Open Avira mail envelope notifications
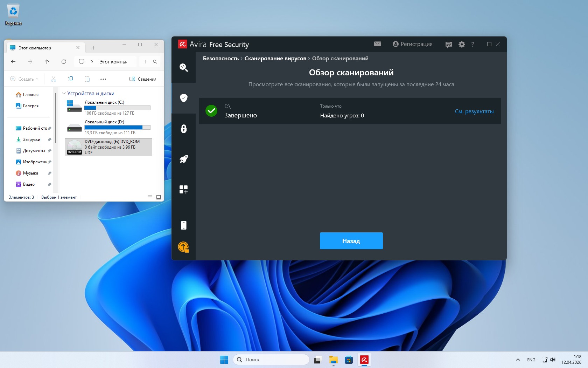Screen dimensions: 588x368 [x=377, y=44]
